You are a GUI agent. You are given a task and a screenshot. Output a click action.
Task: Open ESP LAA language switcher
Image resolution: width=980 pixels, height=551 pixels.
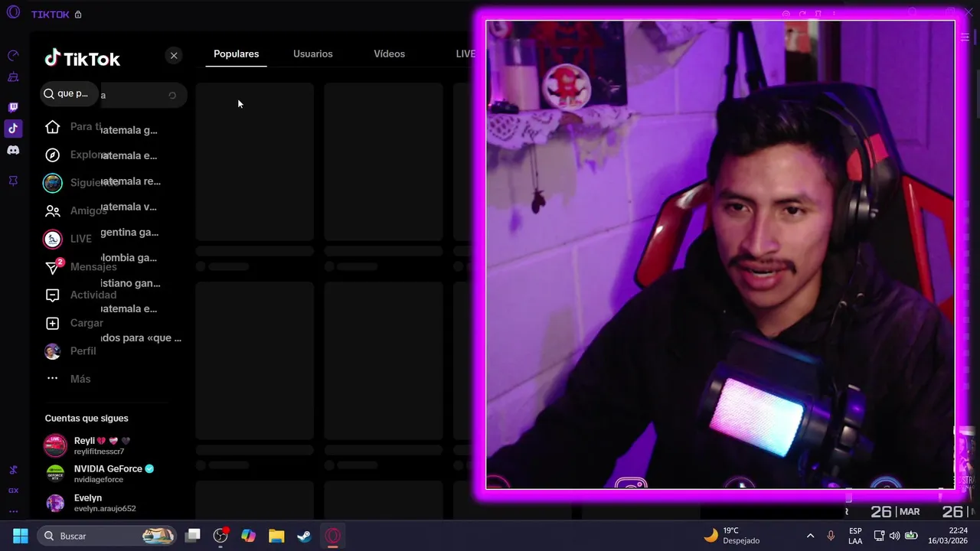pos(855,536)
